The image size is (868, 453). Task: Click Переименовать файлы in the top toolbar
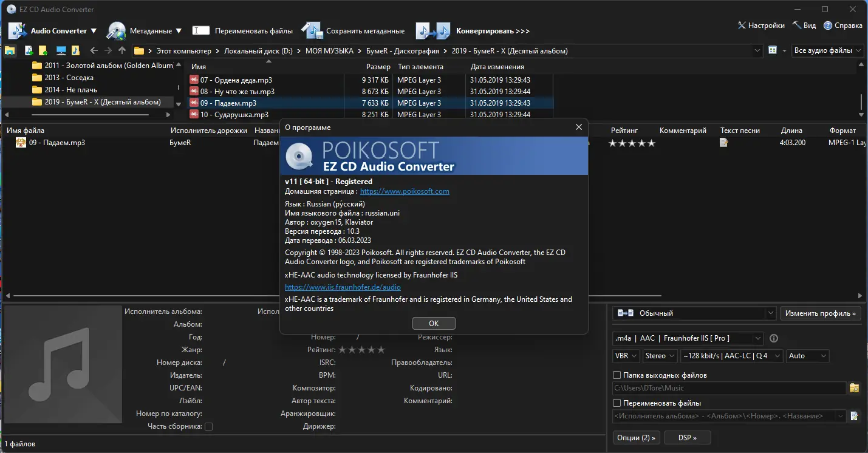pos(242,30)
